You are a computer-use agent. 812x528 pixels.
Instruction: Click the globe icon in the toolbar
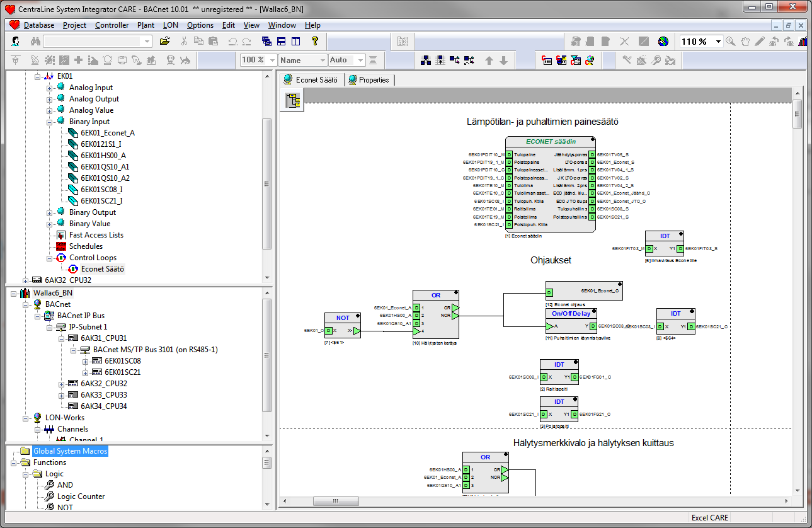663,42
